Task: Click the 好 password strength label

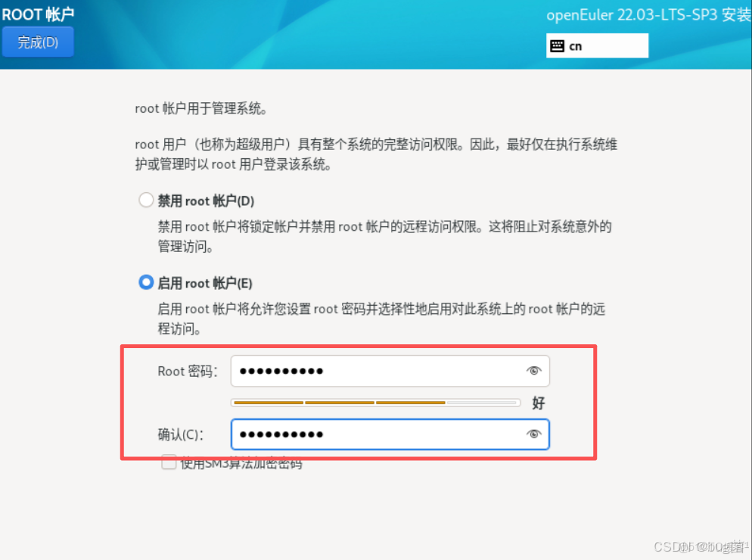Action: pos(539,403)
